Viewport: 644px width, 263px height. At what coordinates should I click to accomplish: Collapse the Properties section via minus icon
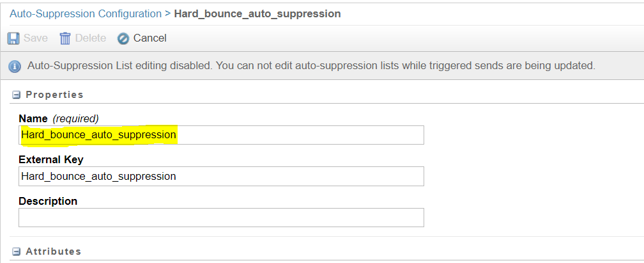17,95
